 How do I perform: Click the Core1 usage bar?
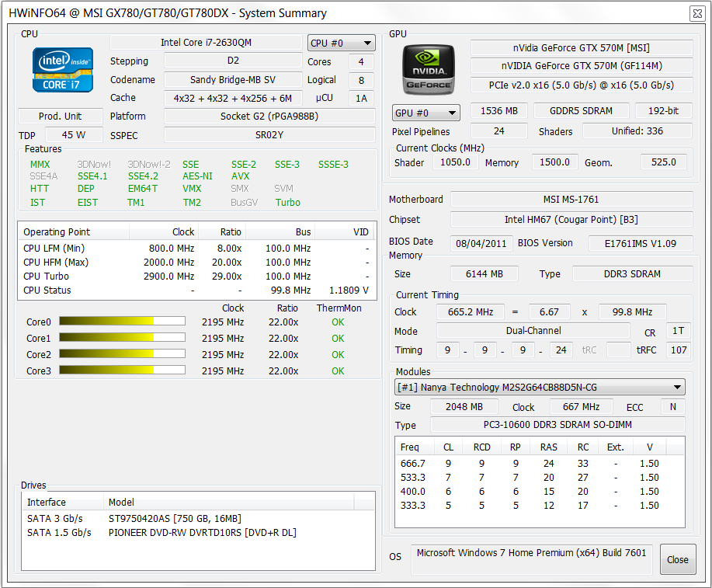point(122,338)
